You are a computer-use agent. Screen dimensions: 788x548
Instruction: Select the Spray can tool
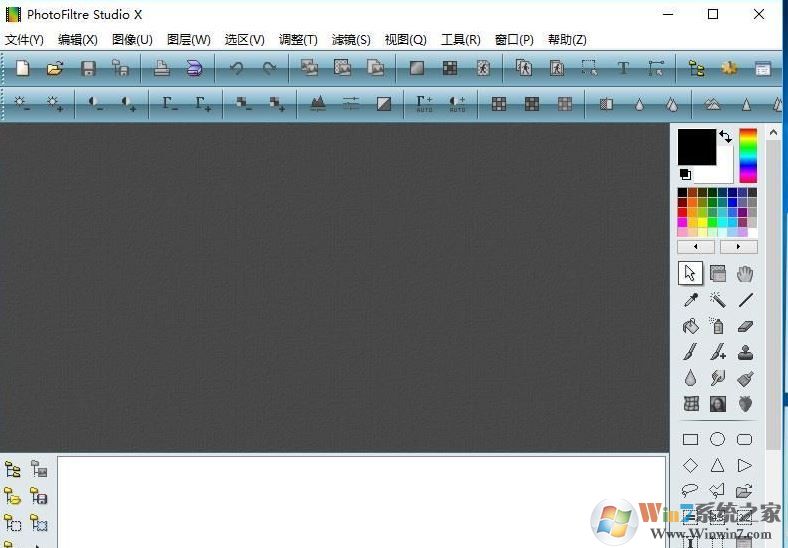point(717,326)
